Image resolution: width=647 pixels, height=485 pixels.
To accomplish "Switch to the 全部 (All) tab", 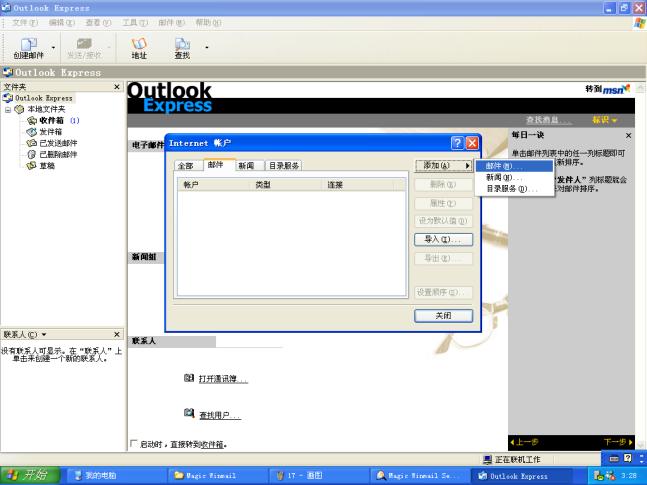I will (x=185, y=166).
